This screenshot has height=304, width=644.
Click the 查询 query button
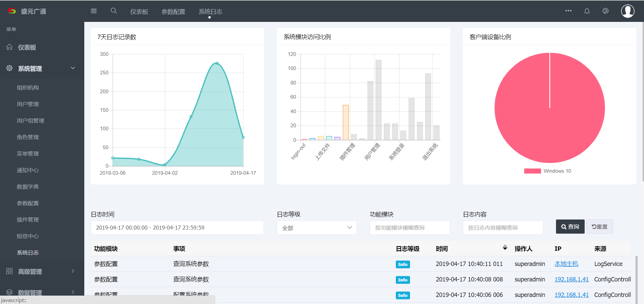(x=570, y=226)
